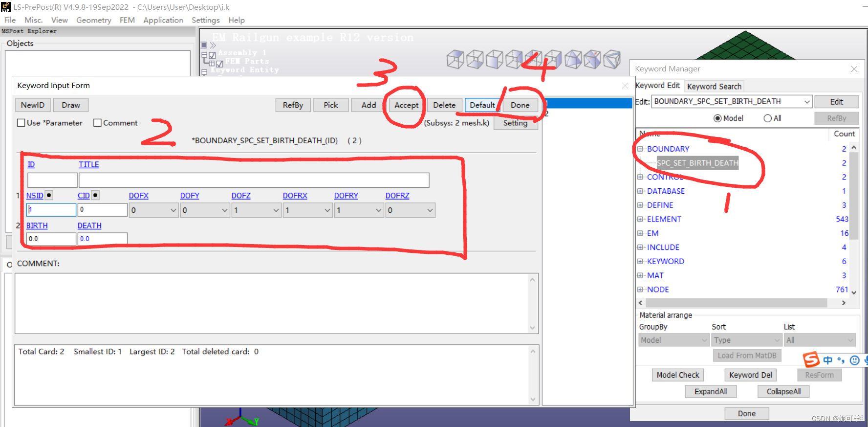Click the first view cube icon with top face shaded
This screenshot has height=427, width=868.
tap(455, 60)
